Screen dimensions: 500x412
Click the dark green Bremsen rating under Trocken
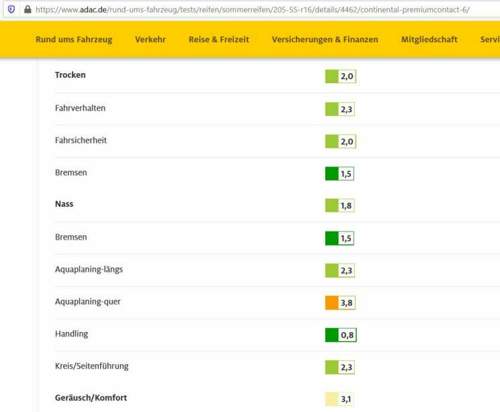pyautogui.click(x=340, y=174)
